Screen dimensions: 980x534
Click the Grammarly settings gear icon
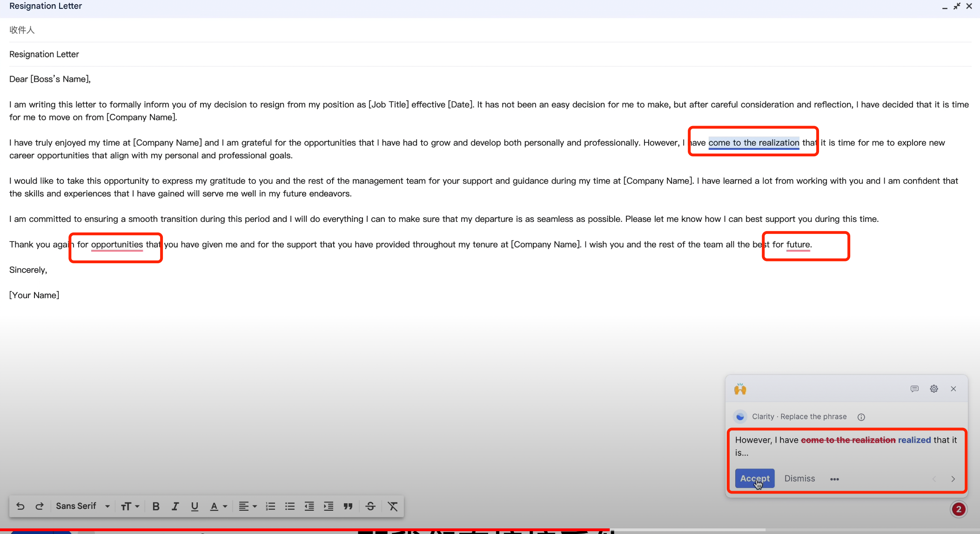tap(934, 388)
